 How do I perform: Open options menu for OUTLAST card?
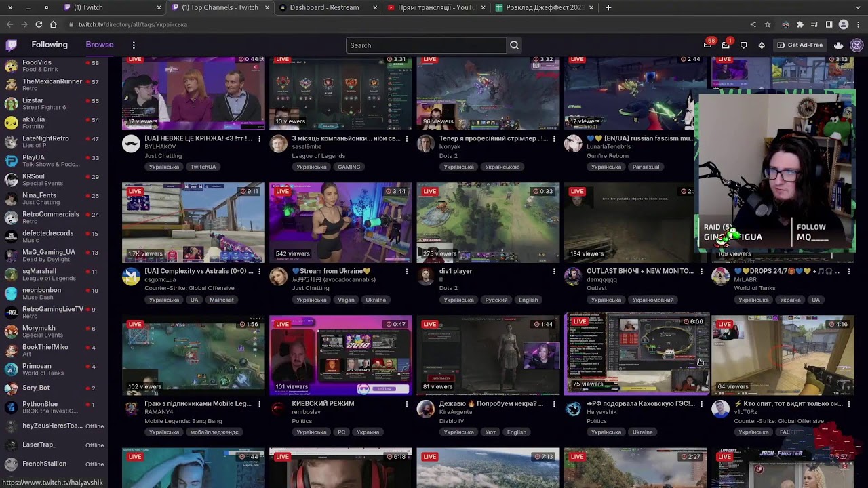(701, 272)
